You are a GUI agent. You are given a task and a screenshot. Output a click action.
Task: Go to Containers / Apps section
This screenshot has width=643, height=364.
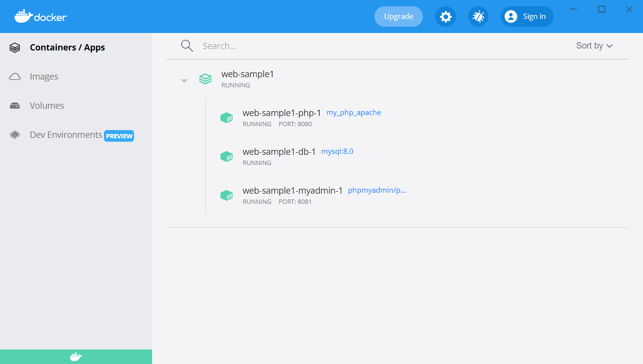68,48
